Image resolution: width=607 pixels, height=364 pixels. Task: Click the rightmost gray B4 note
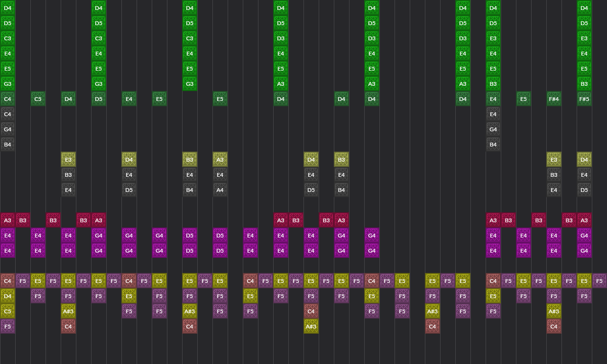(493, 145)
